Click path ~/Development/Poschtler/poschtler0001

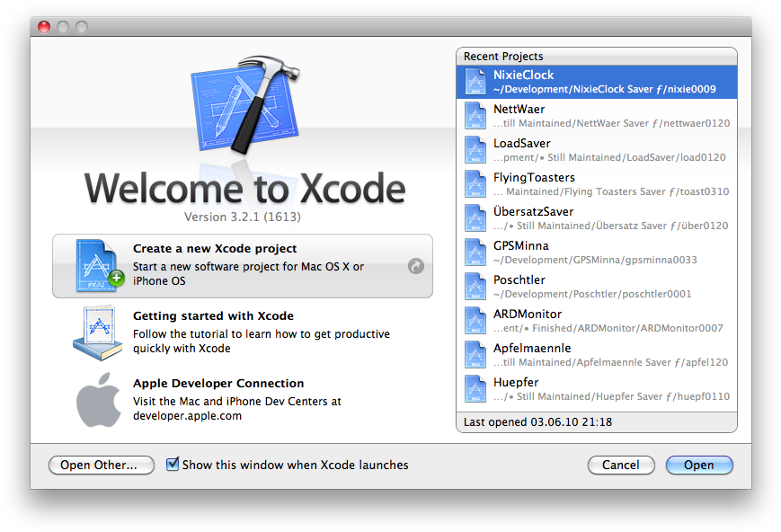592,294
